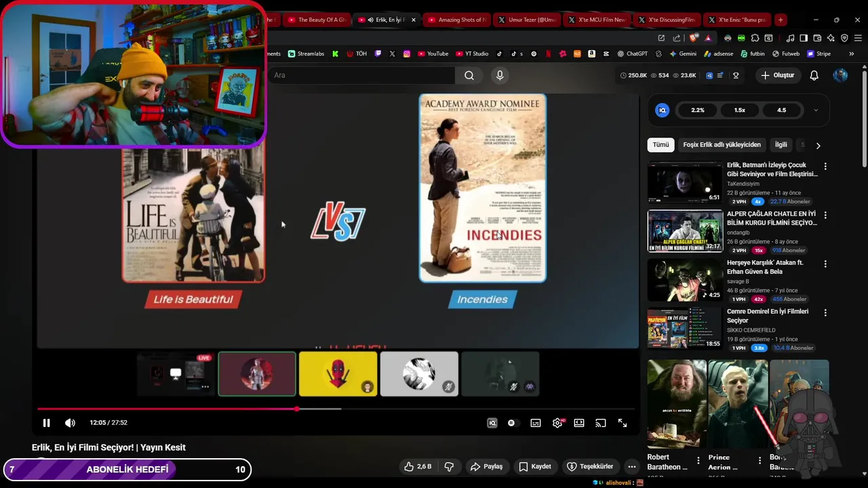868x488 pixels.
Task: Dislike the video
Action: 449,466
